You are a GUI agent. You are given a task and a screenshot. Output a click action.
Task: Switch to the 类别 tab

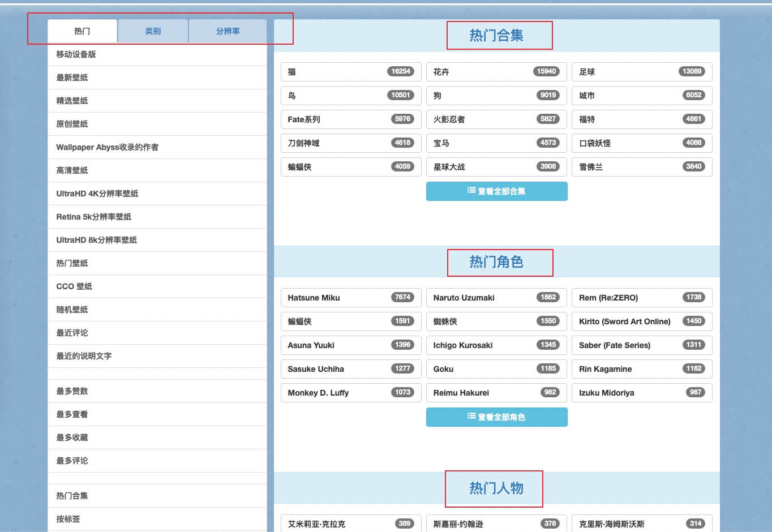point(153,31)
